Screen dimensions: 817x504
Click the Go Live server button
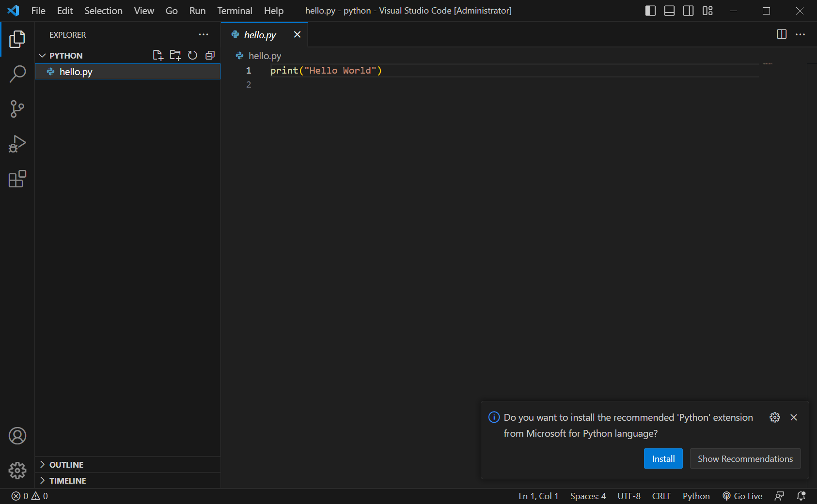click(x=742, y=496)
